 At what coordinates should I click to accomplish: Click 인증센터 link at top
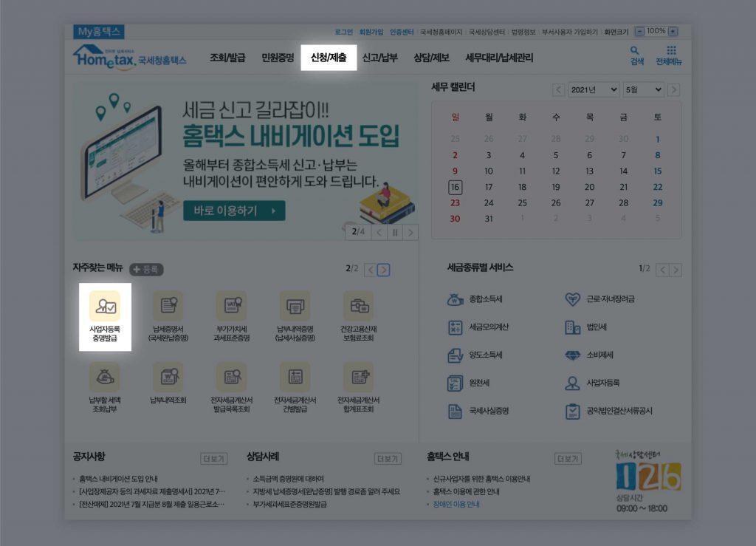pos(402,32)
